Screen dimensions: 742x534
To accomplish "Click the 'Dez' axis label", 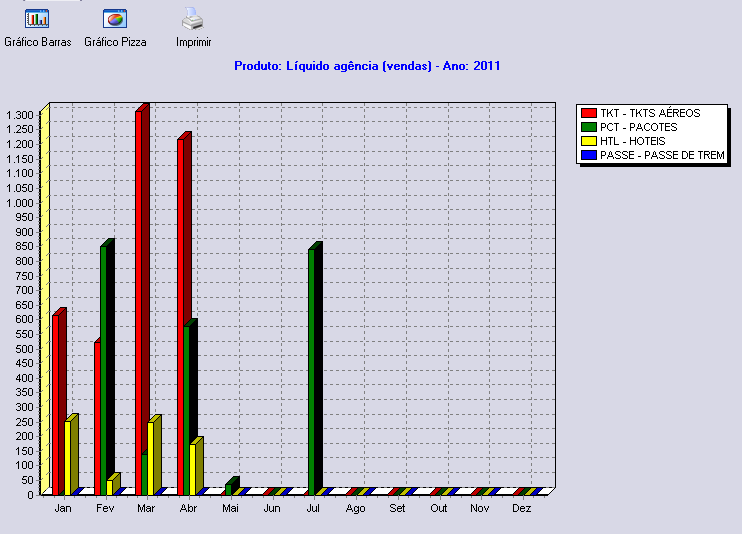I will 521,508.
